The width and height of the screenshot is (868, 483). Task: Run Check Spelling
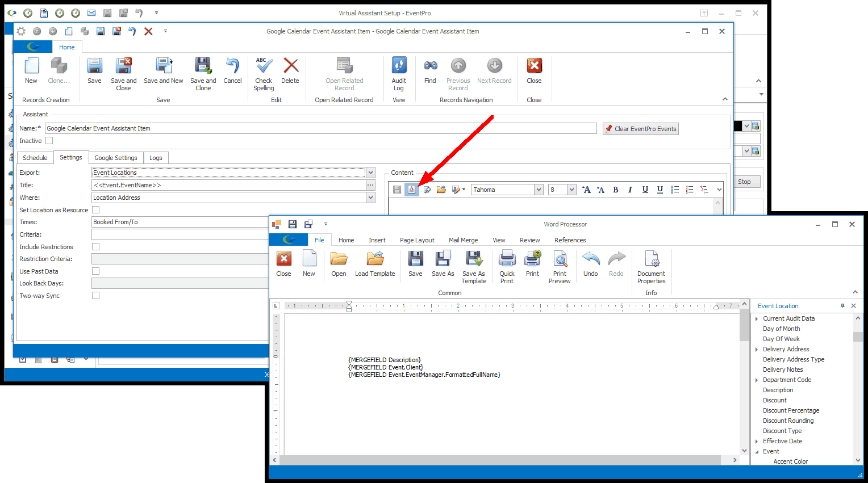coord(264,74)
